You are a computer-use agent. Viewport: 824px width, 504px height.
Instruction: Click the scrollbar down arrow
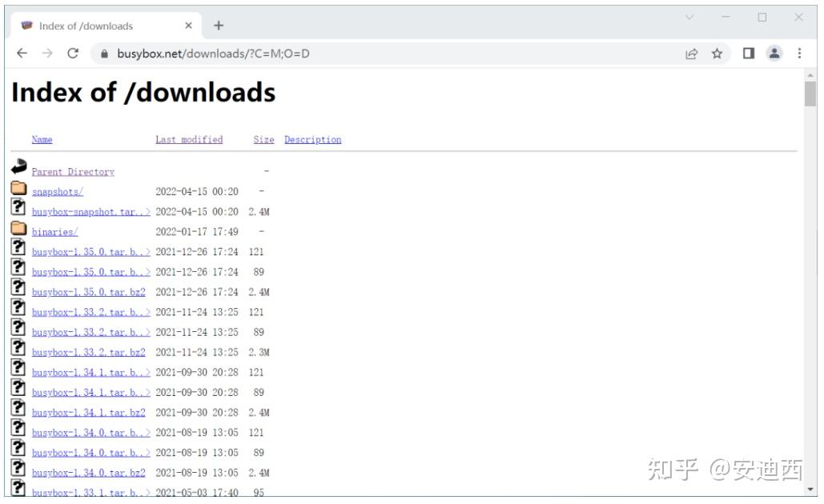[810, 490]
